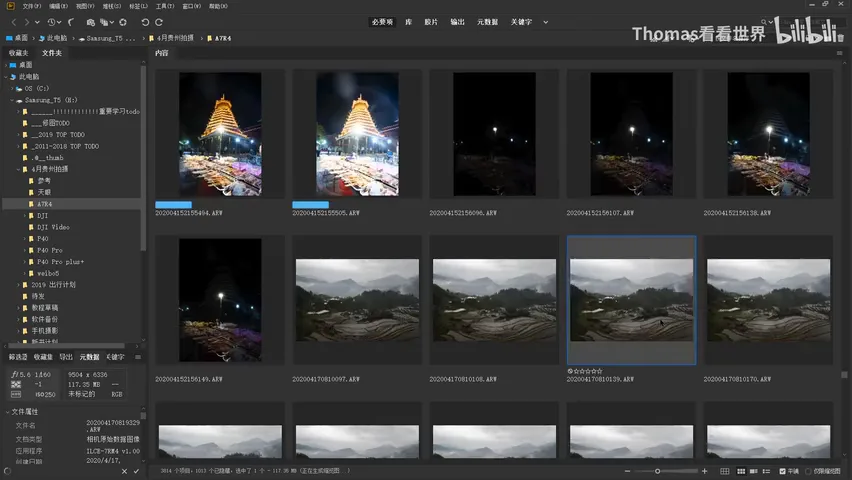Expand the 2019 出行计划 folder
Screen dimensions: 852x480
tap(18, 285)
